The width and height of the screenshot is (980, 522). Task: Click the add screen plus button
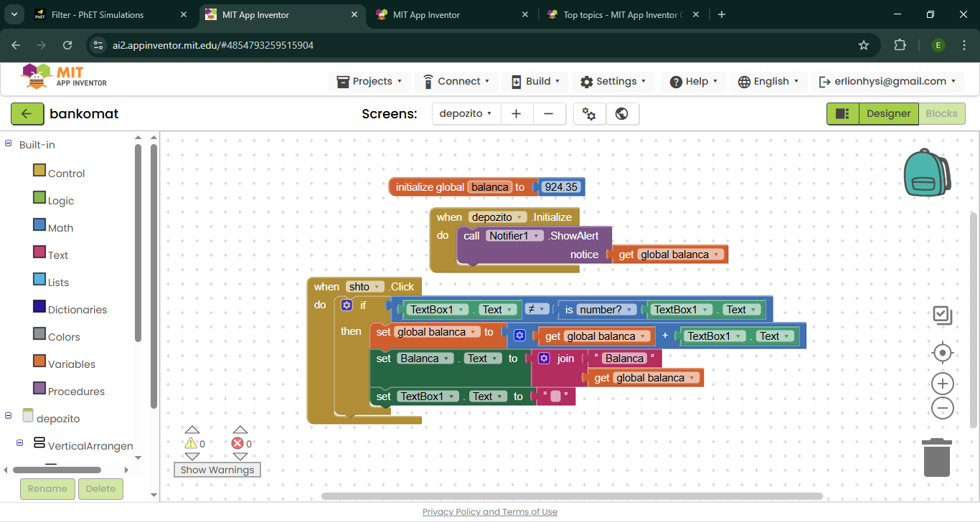point(516,114)
